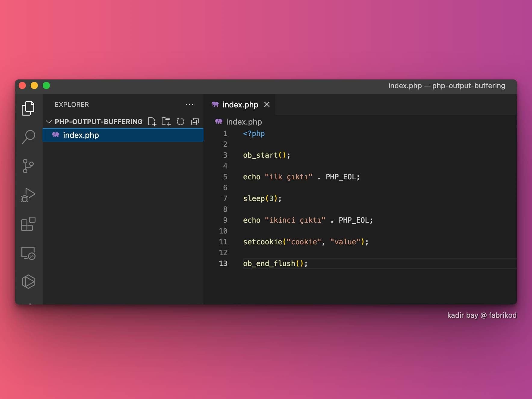Place cursor on the ob_start() line
Image resolution: width=532 pixels, height=399 pixels.
pos(266,155)
